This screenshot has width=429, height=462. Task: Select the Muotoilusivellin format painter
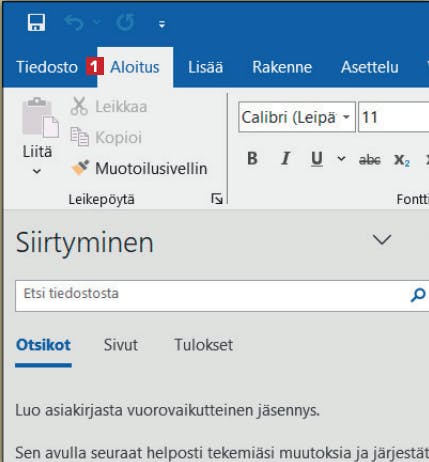139,168
